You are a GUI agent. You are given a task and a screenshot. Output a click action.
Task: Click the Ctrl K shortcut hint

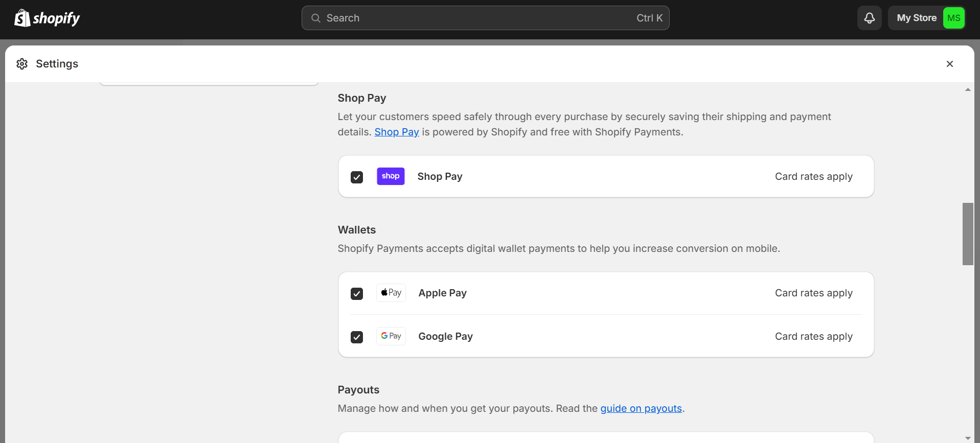click(x=649, y=18)
